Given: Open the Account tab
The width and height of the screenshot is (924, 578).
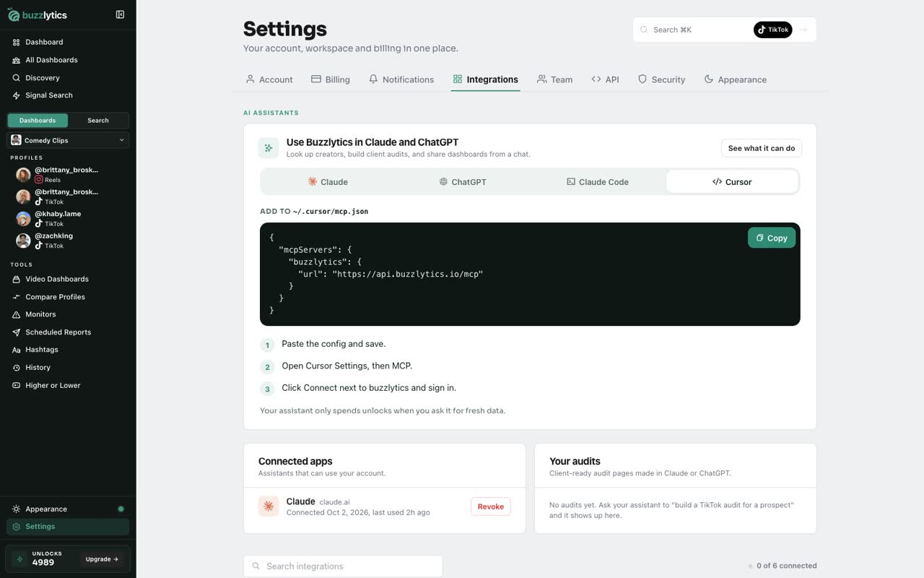Looking at the screenshot, I should pyautogui.click(x=269, y=79).
